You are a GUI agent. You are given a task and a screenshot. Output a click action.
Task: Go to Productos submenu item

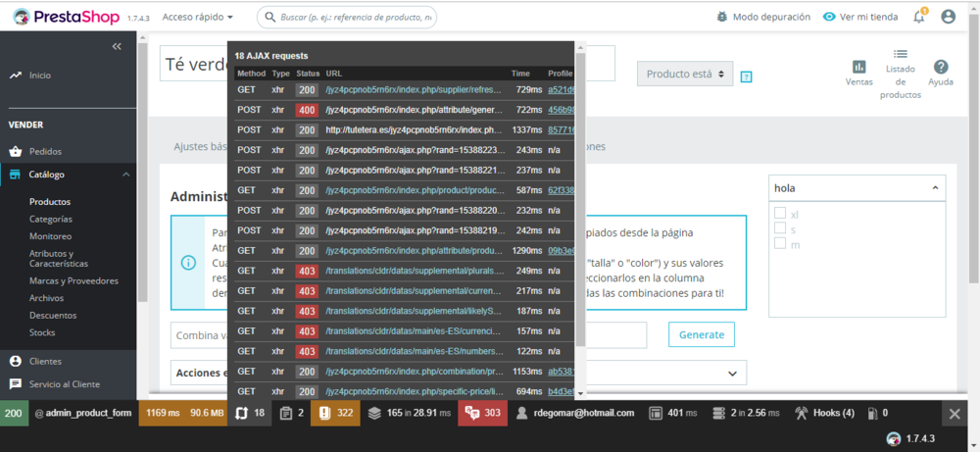(50, 201)
